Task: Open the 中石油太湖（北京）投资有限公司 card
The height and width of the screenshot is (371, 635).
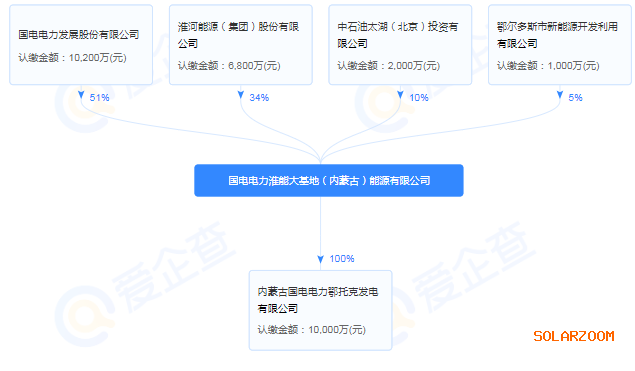Action: 400,45
